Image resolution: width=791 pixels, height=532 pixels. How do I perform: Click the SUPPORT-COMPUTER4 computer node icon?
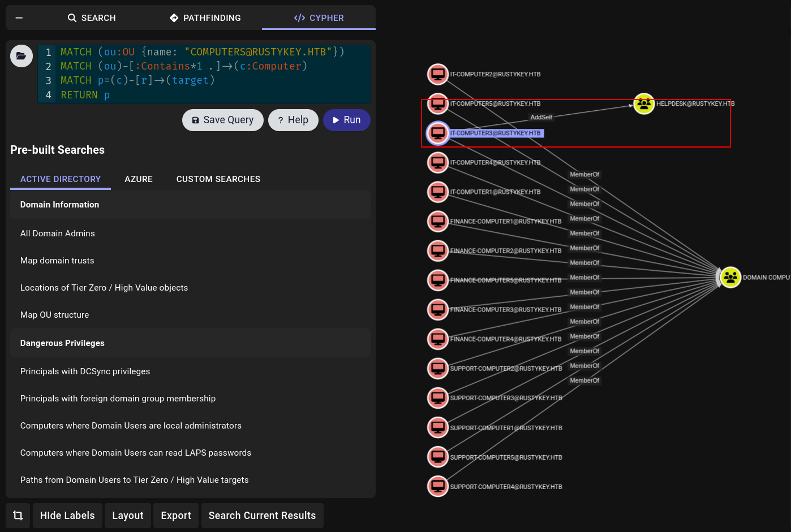click(437, 486)
